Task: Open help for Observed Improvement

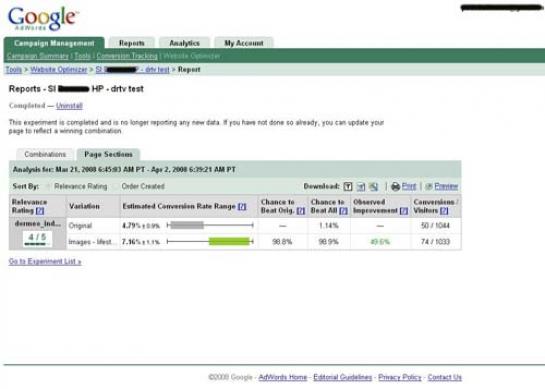Action: coord(404,211)
